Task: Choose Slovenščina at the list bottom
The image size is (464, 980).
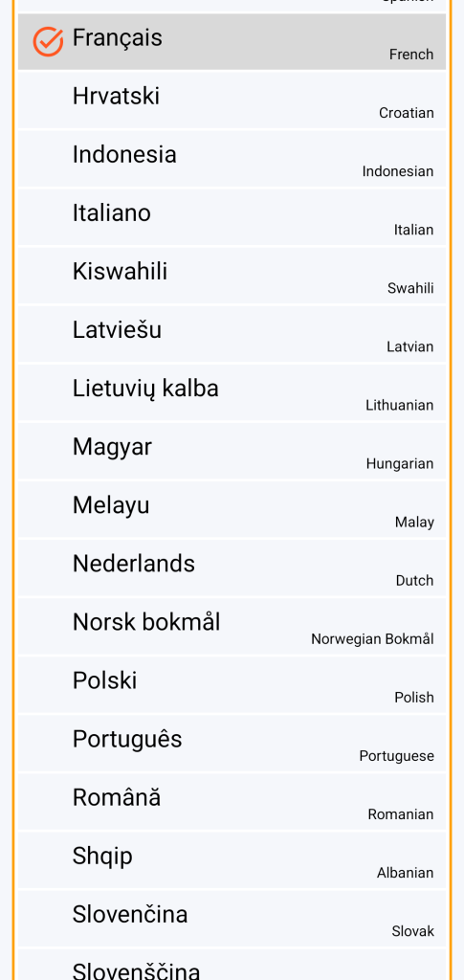Action: (x=232, y=965)
